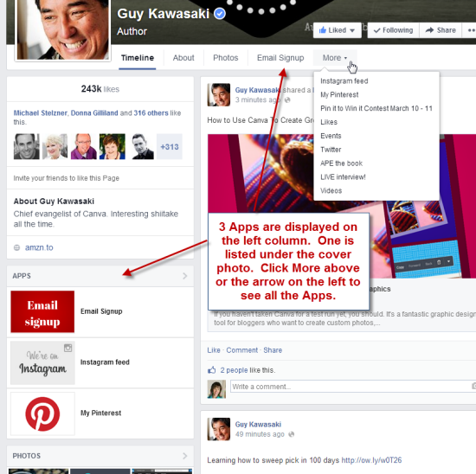476x474 pixels.
Task: Select APE the book menu entry
Action: pos(341,163)
